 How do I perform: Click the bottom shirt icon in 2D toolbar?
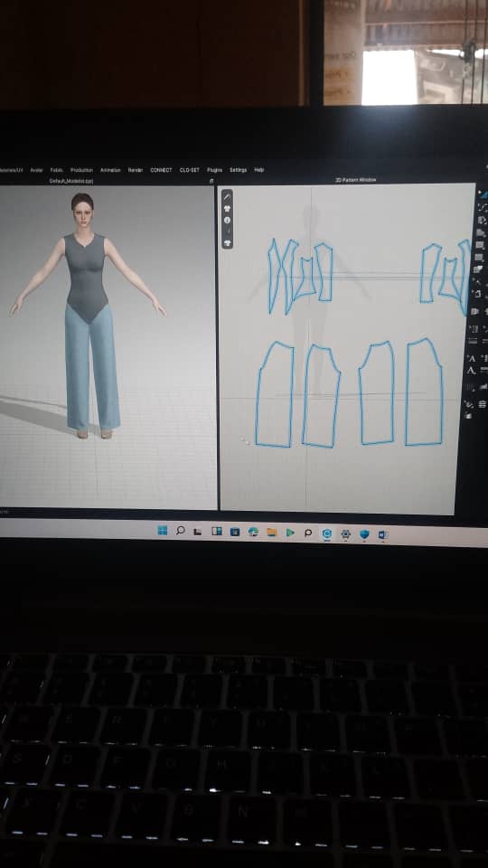pos(227,242)
